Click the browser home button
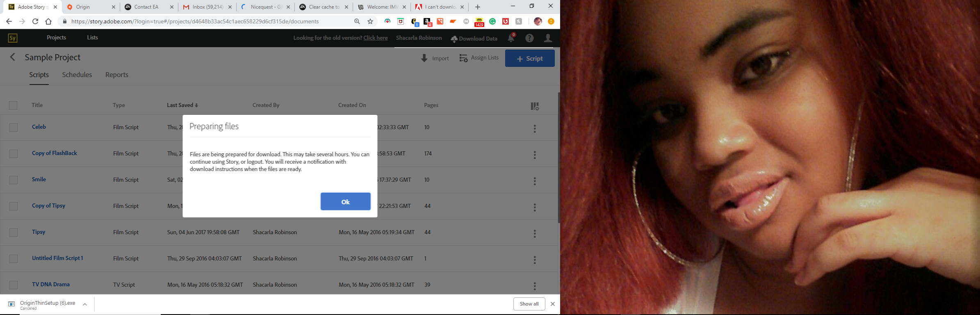980x315 pixels. (48, 21)
